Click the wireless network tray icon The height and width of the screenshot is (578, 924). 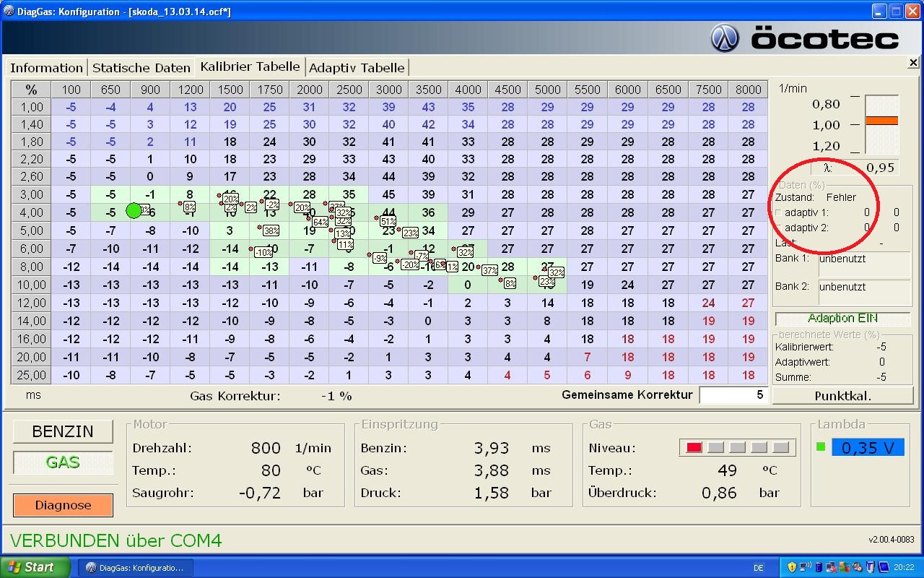[806, 567]
